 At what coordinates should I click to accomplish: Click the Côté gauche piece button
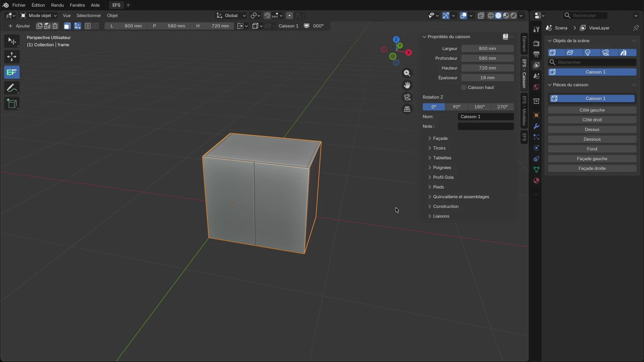pos(592,110)
